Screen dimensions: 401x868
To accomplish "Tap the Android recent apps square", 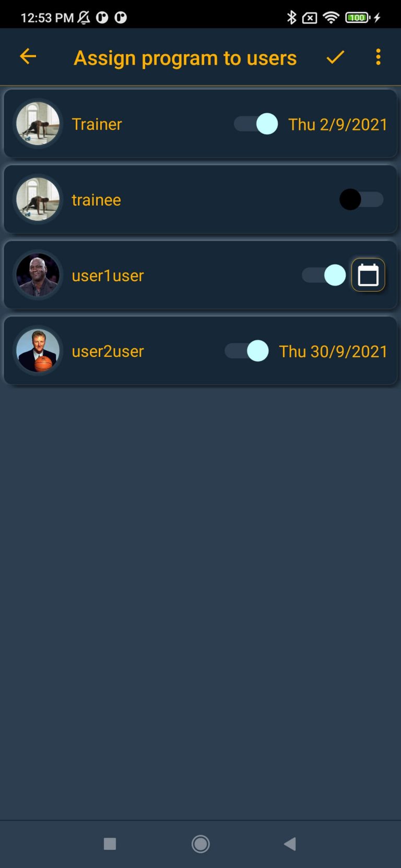I will tap(110, 843).
